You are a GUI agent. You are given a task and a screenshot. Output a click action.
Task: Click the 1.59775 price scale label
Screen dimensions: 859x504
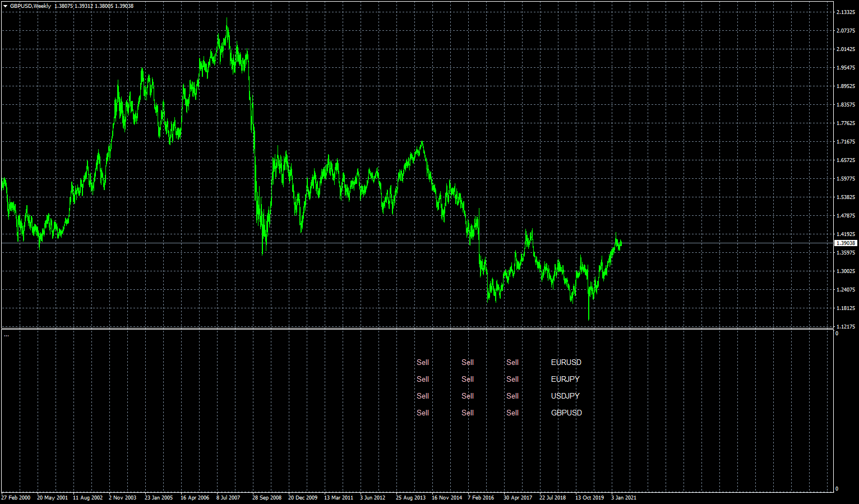[846, 179]
